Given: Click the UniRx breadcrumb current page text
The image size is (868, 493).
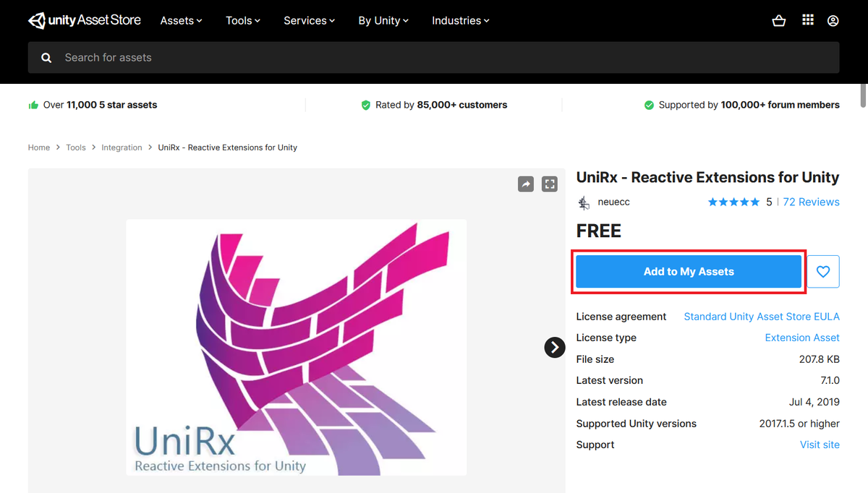Looking at the screenshot, I should click(228, 147).
